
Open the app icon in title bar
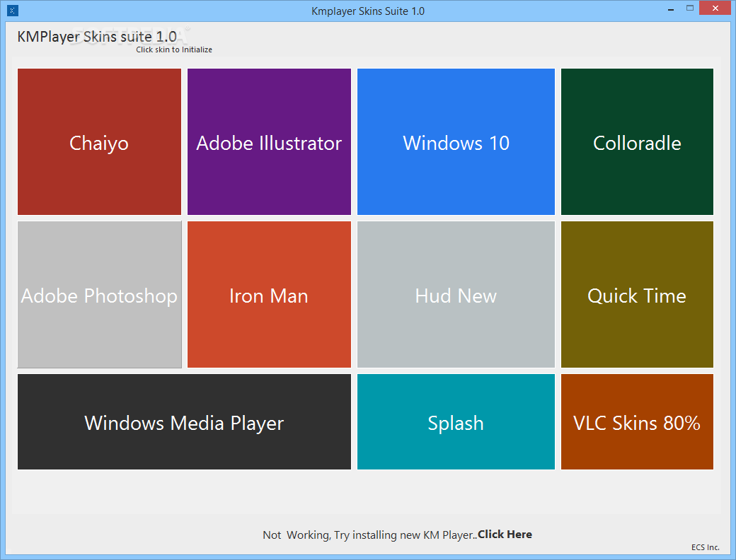(x=13, y=11)
